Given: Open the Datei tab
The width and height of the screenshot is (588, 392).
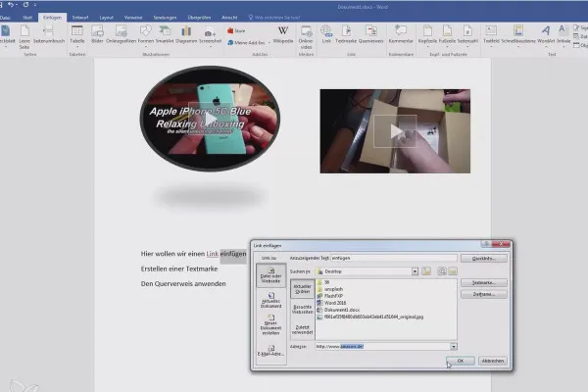Looking at the screenshot, I should (5, 18).
